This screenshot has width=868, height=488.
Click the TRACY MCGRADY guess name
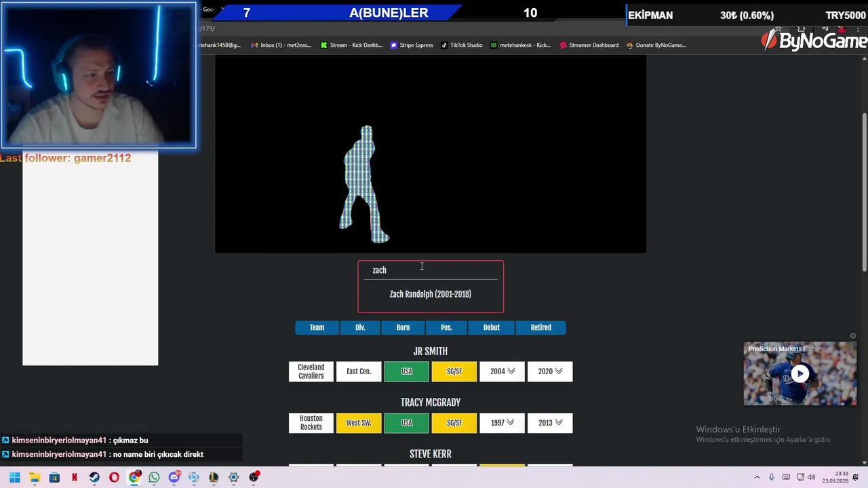tap(431, 403)
